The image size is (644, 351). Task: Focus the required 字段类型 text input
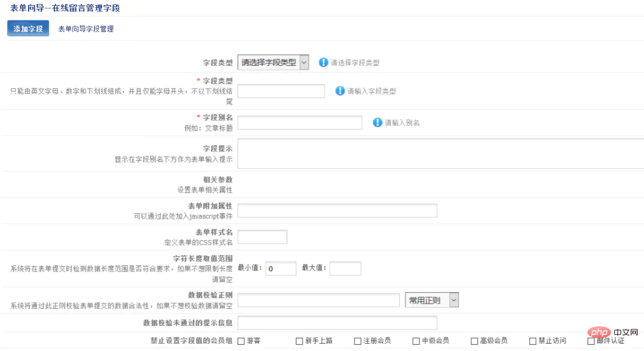(x=281, y=91)
